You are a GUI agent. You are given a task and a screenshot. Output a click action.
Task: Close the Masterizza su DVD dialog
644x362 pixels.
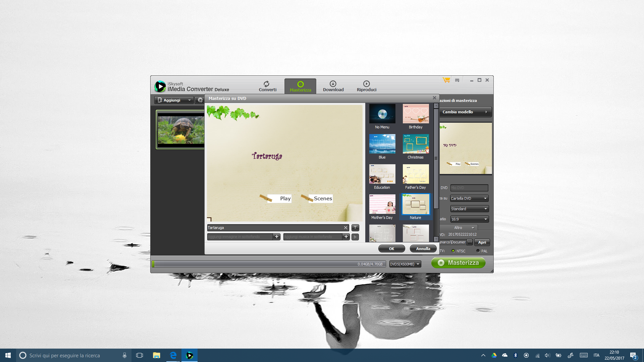pos(434,98)
